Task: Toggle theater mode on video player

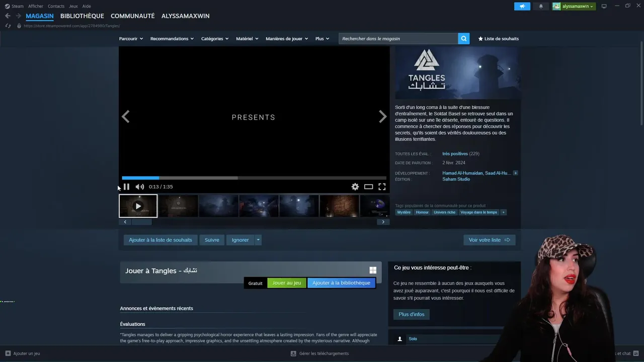Action: click(x=368, y=187)
